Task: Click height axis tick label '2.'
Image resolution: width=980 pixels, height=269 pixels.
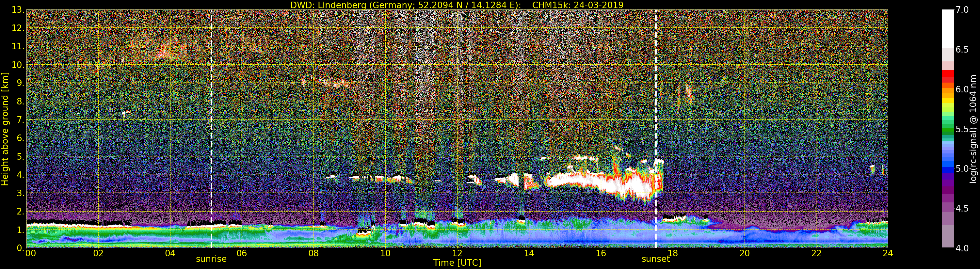Action: point(20,211)
